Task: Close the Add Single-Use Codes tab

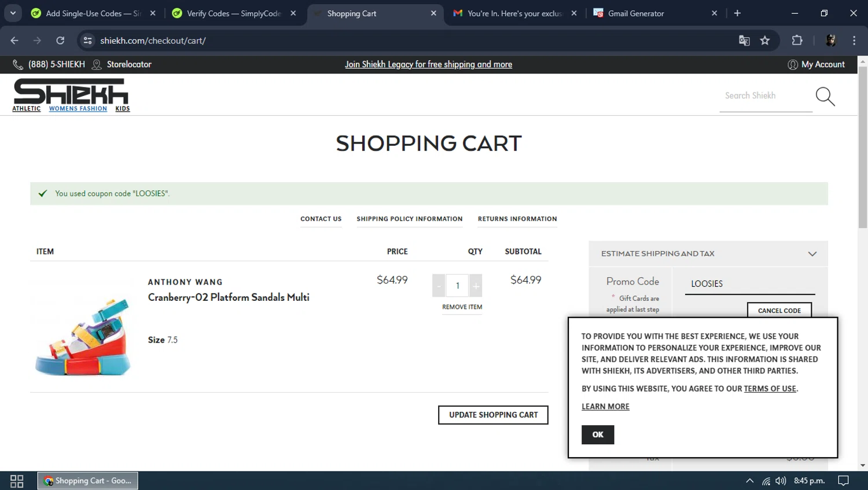Action: [153, 13]
